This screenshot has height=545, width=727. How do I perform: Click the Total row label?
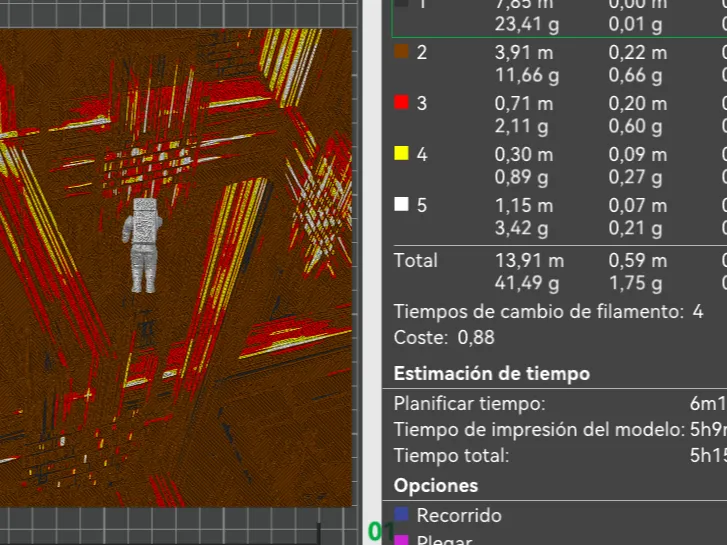(x=416, y=260)
